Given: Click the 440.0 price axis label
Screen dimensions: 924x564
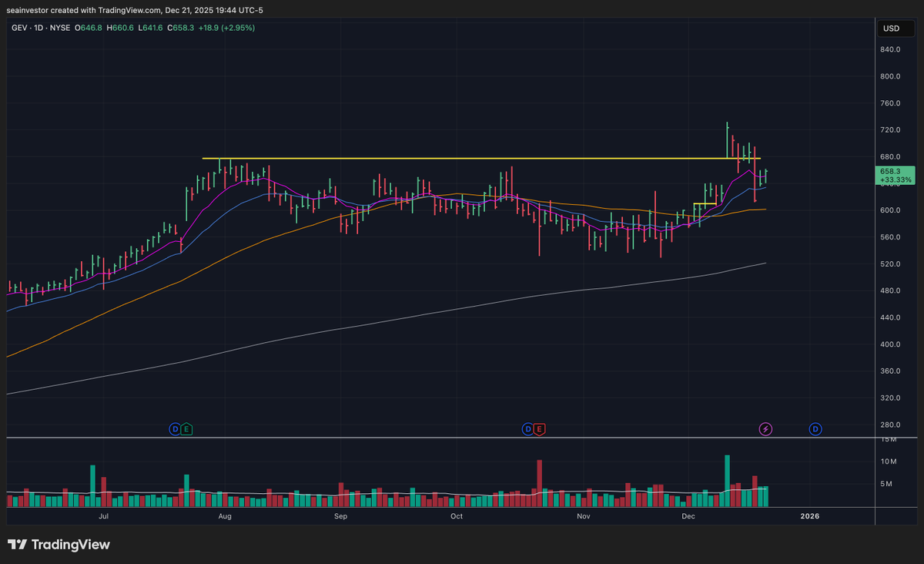Looking at the screenshot, I should click(890, 317).
